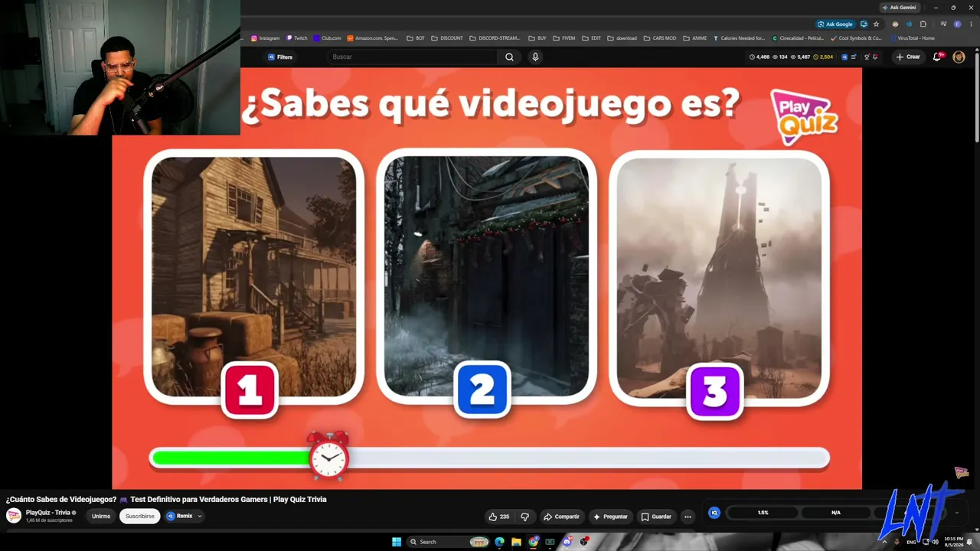Expand the BUY bookmarks folder
980x551 pixels.
point(537,38)
